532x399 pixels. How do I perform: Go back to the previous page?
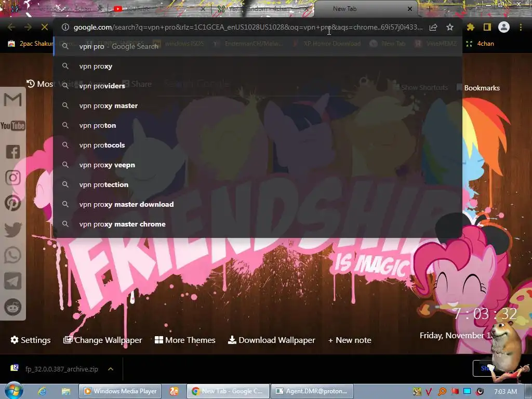[x=11, y=27]
